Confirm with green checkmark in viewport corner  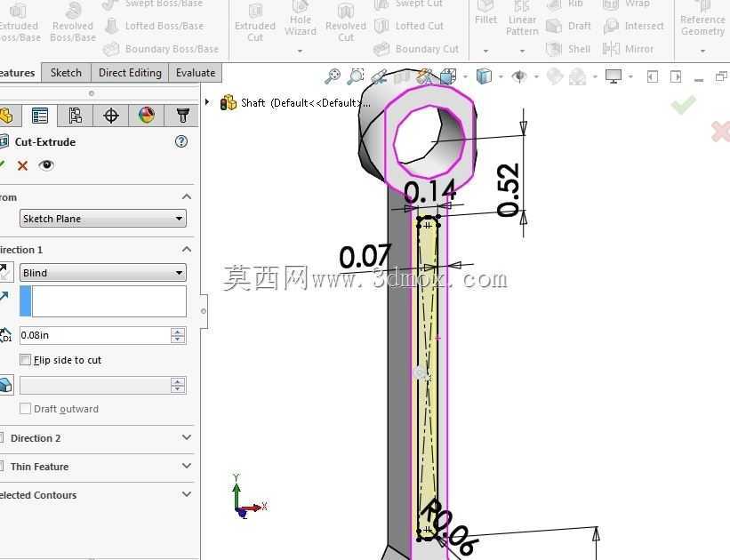684,105
